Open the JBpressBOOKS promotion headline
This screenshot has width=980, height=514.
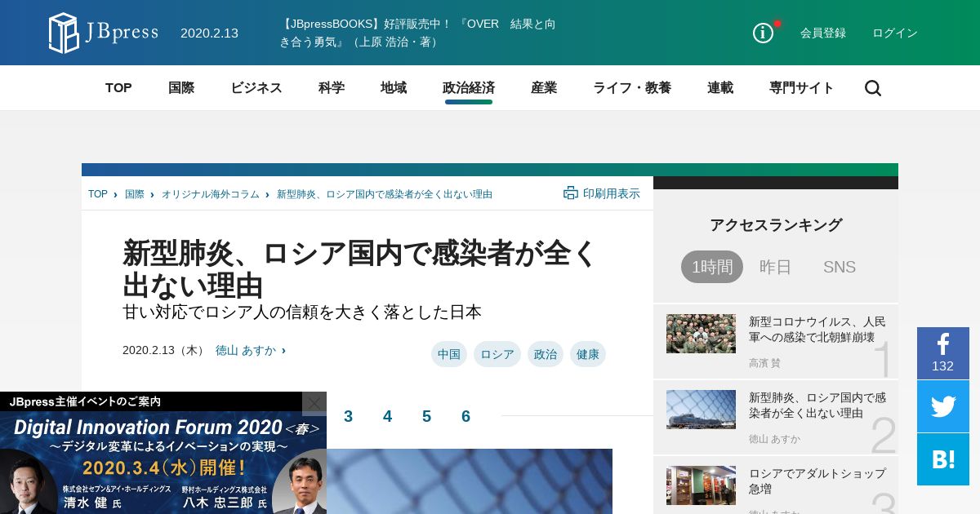(417, 33)
